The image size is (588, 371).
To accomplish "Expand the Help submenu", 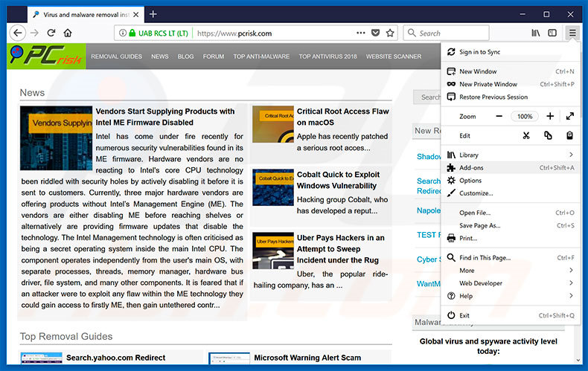I will pos(510,296).
